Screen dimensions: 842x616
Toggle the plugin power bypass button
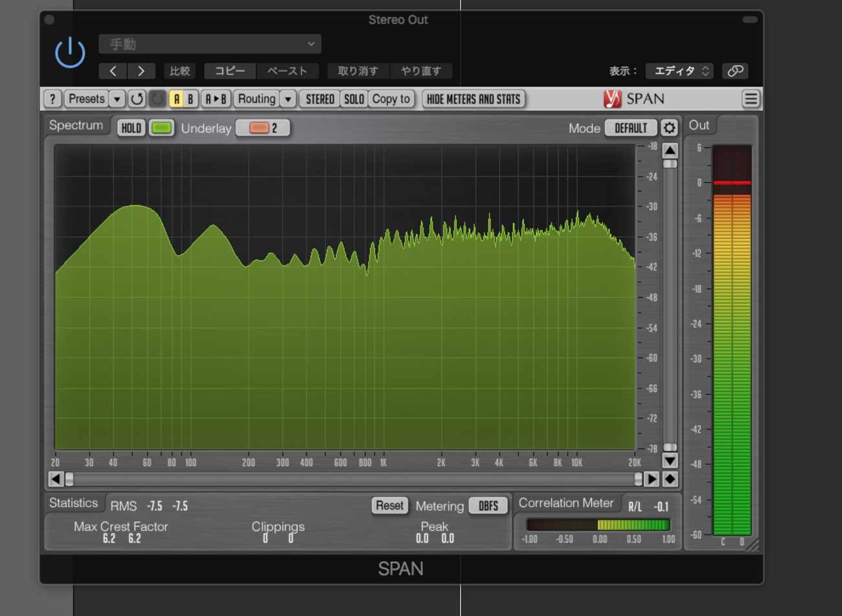point(70,52)
